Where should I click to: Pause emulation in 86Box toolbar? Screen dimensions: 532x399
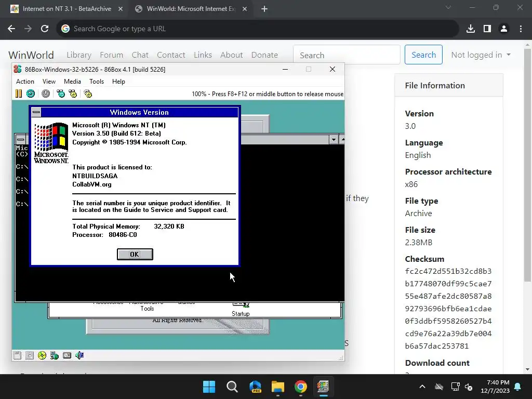click(19, 94)
